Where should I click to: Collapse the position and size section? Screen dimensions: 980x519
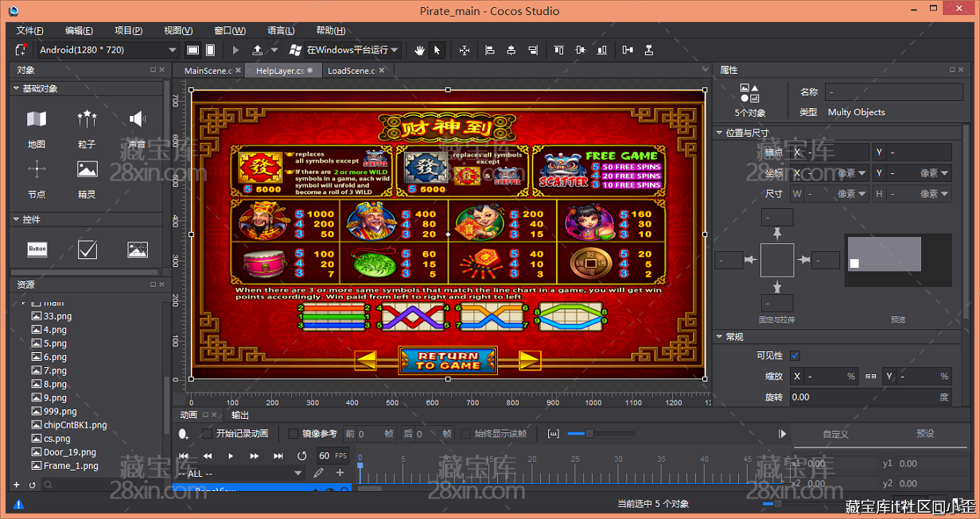point(719,133)
